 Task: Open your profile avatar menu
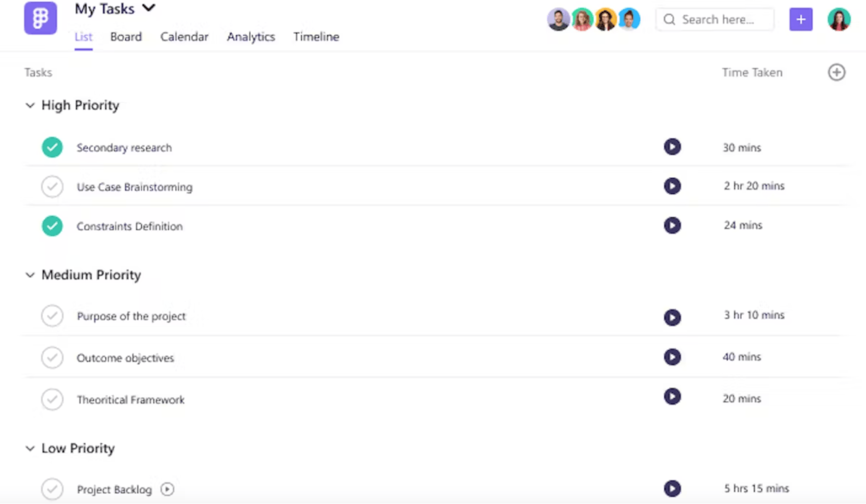[x=839, y=19]
